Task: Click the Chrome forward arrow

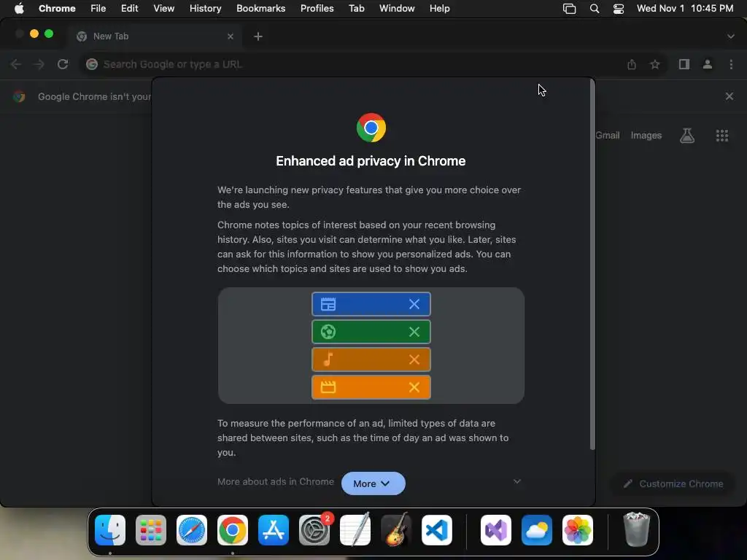Action: 39,64
